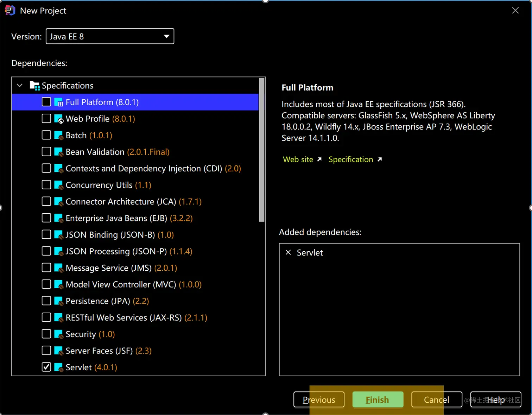Click the IntelliJ IDEA logo in title bar

[x=10, y=11]
